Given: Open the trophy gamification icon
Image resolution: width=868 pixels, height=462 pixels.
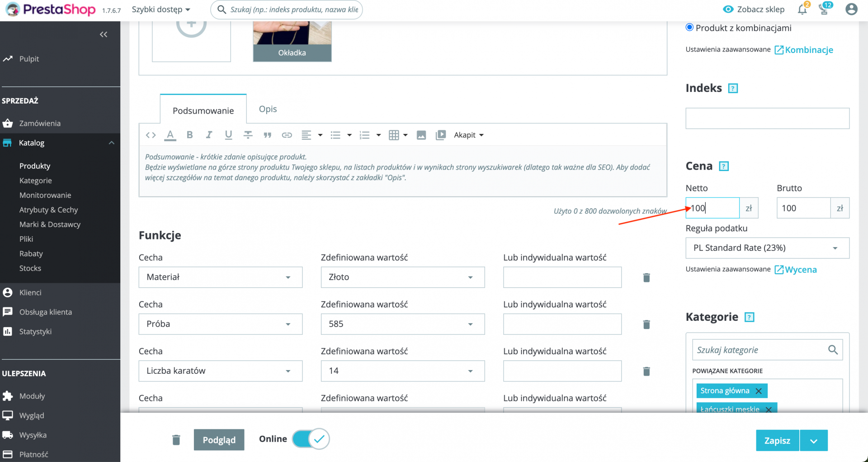Looking at the screenshot, I should tap(824, 9).
